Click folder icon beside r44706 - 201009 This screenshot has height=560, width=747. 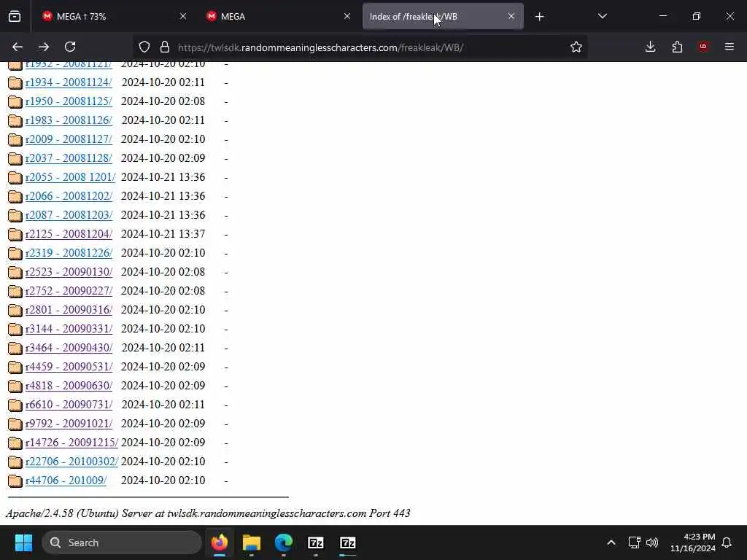click(x=15, y=481)
